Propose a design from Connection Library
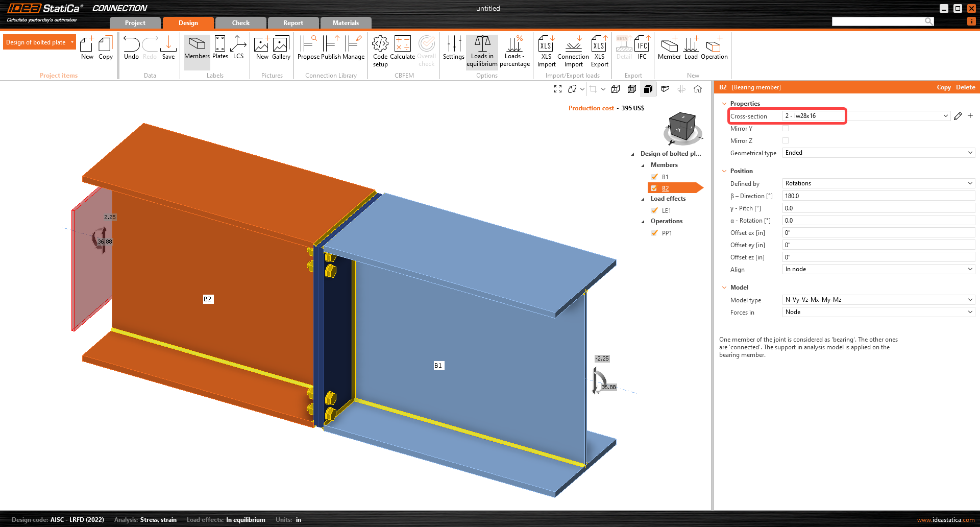 coord(308,49)
